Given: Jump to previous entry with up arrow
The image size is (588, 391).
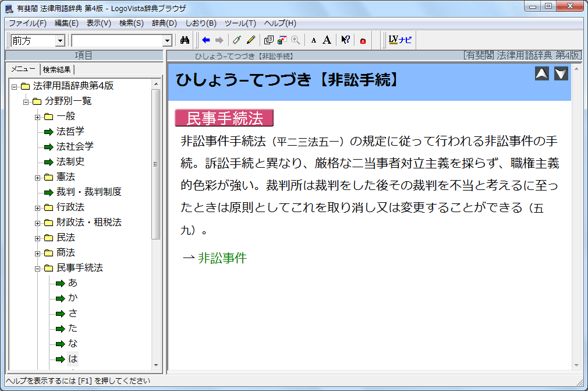Looking at the screenshot, I should (542, 73).
